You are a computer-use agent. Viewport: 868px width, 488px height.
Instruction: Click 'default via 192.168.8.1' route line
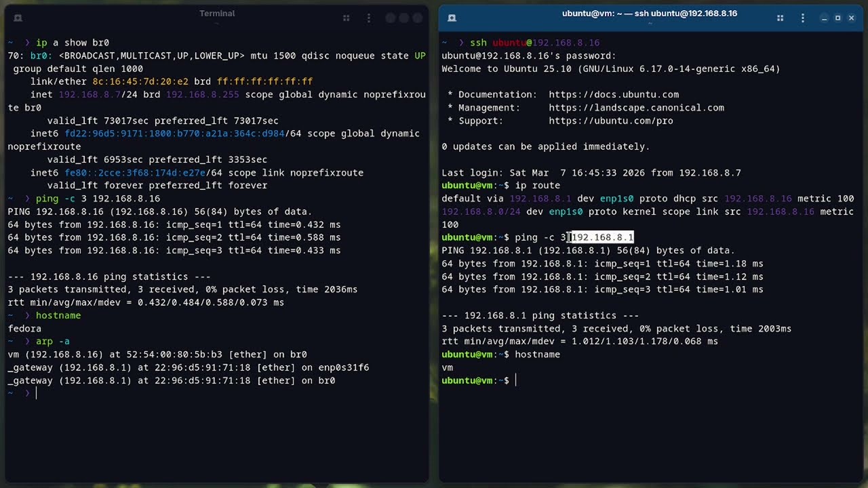click(648, 199)
